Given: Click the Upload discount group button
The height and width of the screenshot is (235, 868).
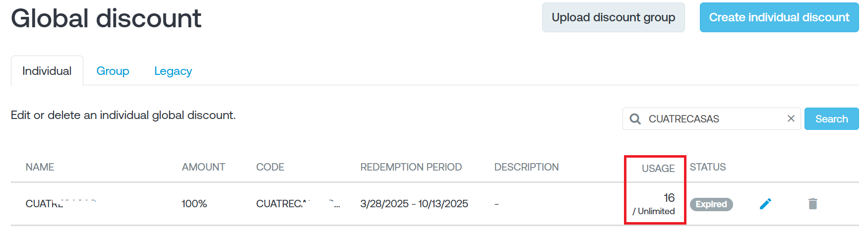Looking at the screenshot, I should tap(613, 17).
